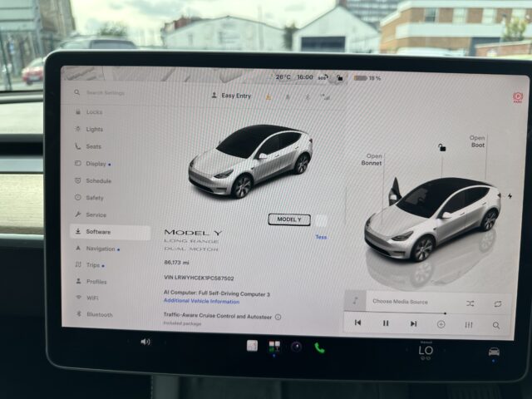Tap the car Controls icon in dock
The width and height of the screenshot is (532, 399).
[x=494, y=352]
